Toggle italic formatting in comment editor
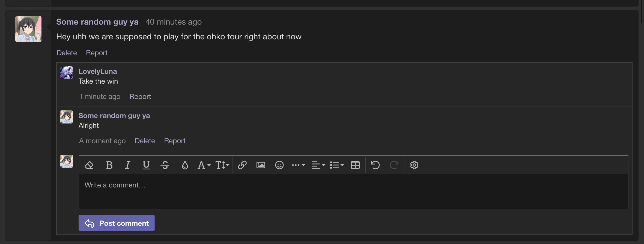 pos(127,165)
